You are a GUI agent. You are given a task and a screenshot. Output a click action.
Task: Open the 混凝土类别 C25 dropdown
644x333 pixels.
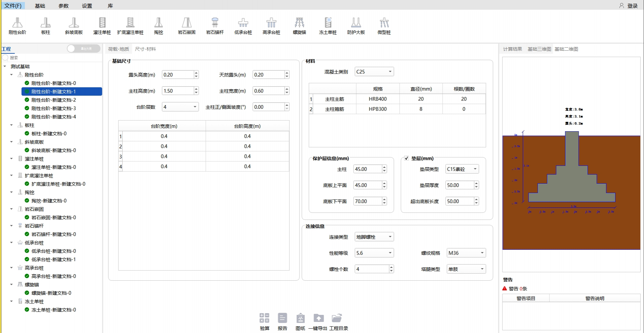pos(374,72)
